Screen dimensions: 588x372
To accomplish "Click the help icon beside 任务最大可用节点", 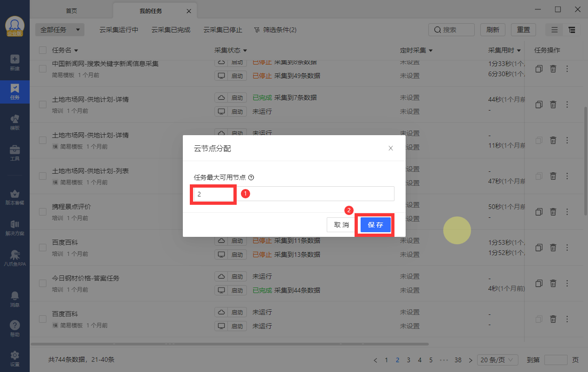I will point(251,177).
